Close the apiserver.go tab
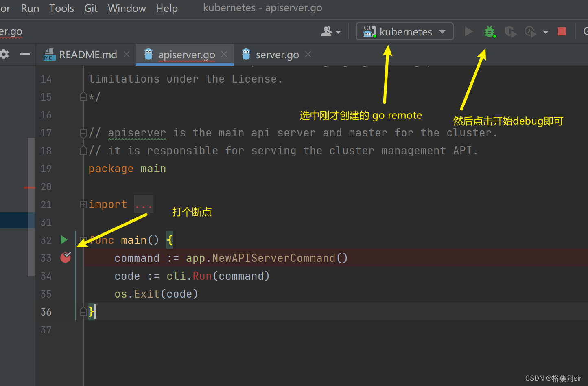 click(224, 54)
